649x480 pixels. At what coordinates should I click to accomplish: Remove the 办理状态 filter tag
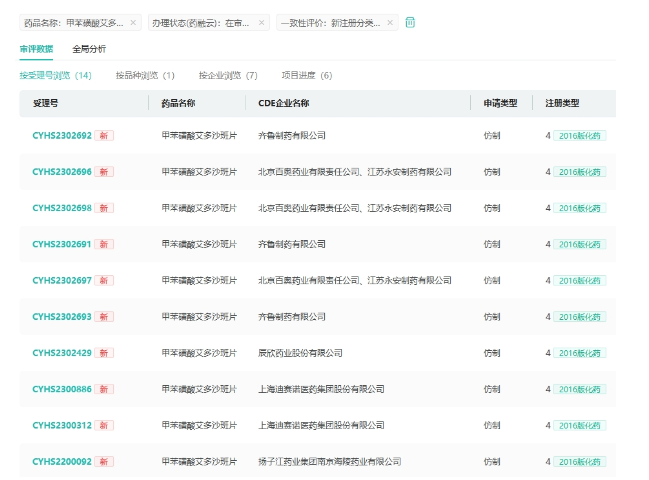point(262,22)
